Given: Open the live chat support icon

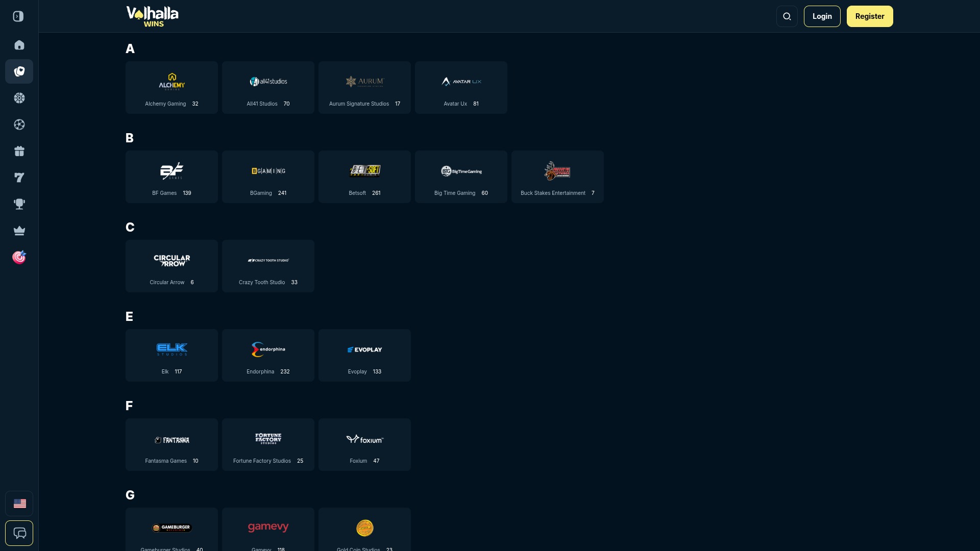Looking at the screenshot, I should (19, 533).
